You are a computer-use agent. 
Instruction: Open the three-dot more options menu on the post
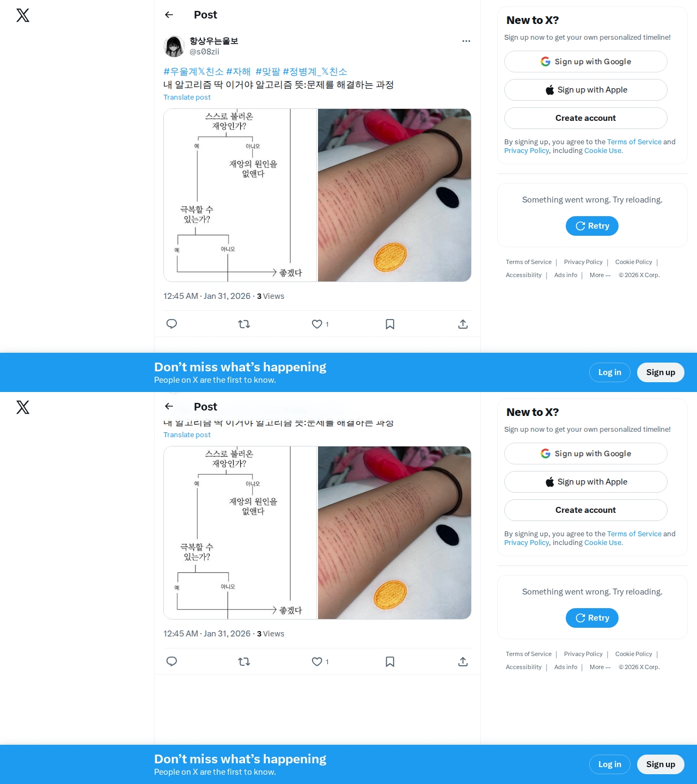pos(466,41)
